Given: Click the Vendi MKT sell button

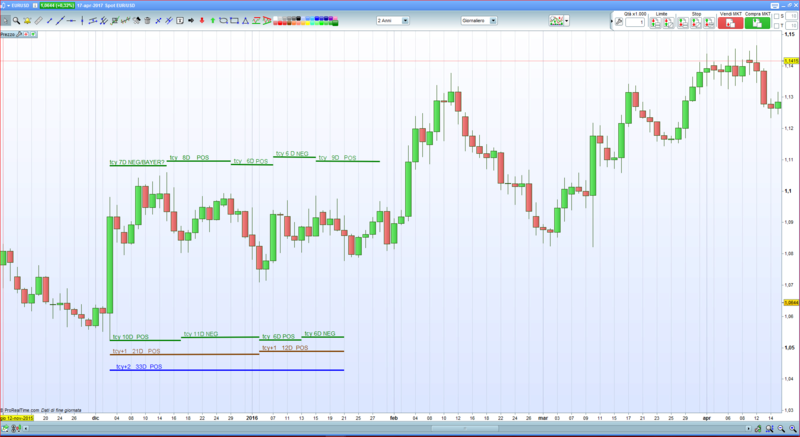Looking at the screenshot, I should 731,23.
